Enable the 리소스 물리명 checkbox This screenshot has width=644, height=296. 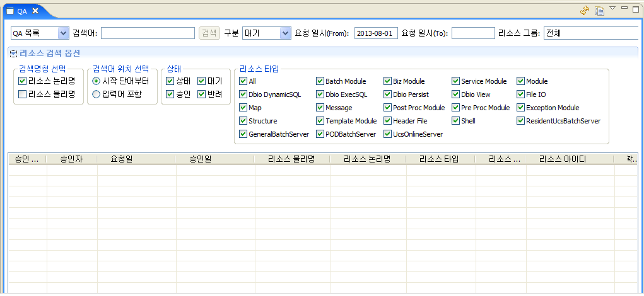(23, 94)
